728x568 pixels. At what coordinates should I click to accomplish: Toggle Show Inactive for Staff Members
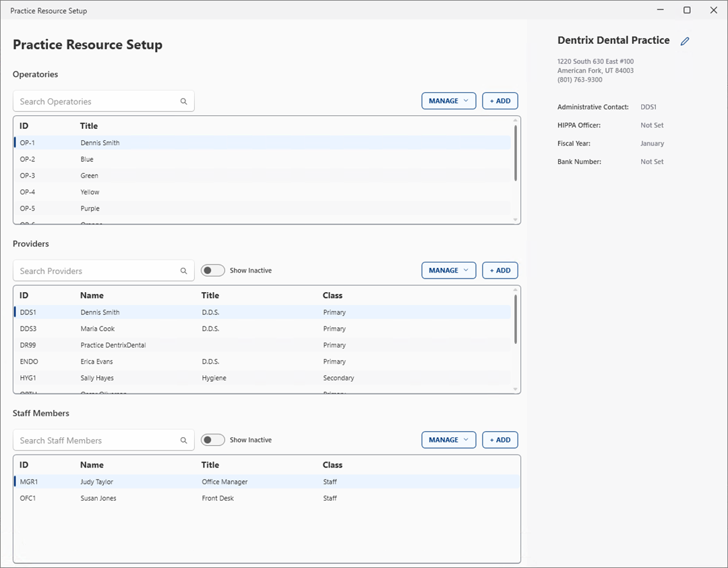click(x=212, y=439)
